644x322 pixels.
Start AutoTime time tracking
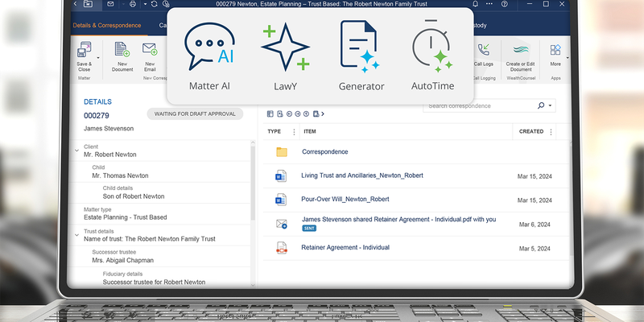[x=432, y=56]
